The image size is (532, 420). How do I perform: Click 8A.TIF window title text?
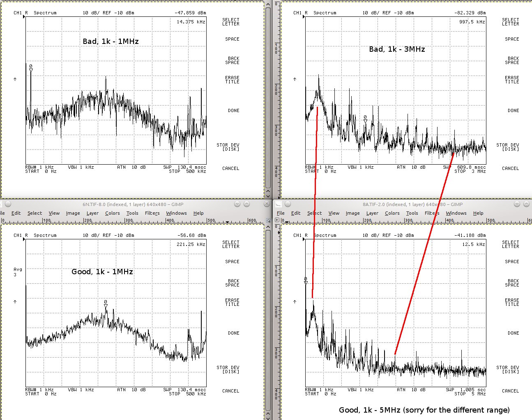[x=412, y=204]
